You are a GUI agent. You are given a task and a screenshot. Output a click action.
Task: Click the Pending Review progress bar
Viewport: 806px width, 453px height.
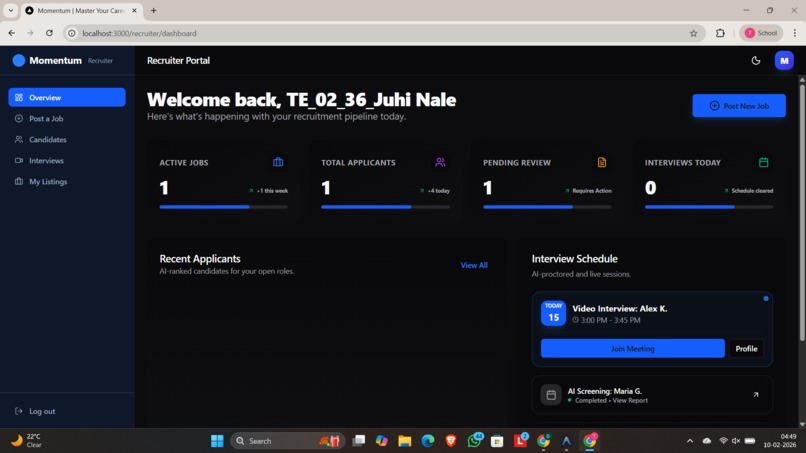[x=547, y=207]
